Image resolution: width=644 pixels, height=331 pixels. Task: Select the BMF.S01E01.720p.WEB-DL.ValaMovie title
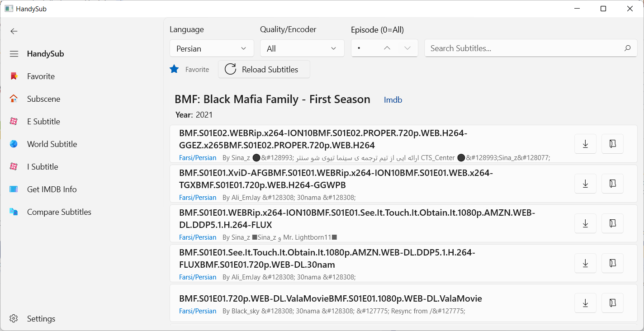click(331, 298)
